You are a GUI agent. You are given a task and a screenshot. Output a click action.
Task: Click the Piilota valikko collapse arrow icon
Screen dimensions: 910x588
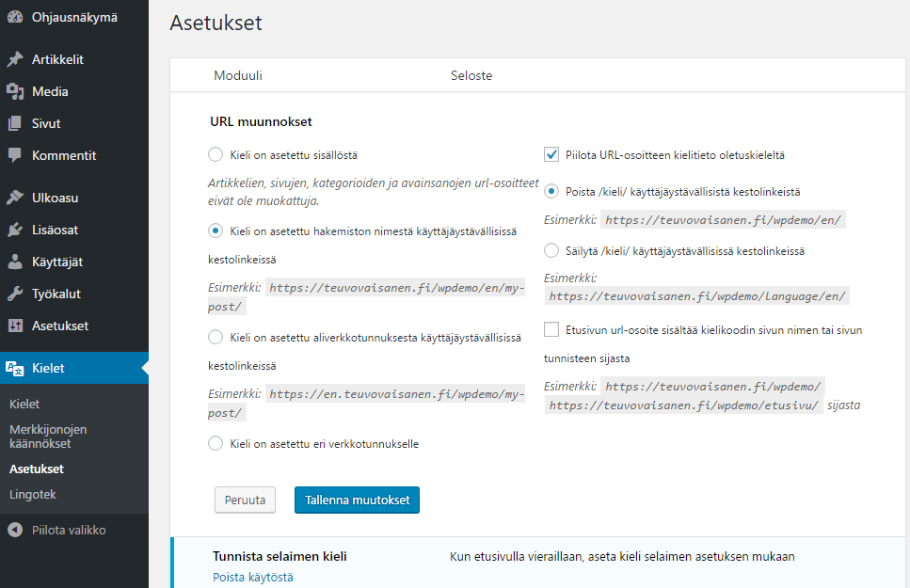(15, 530)
